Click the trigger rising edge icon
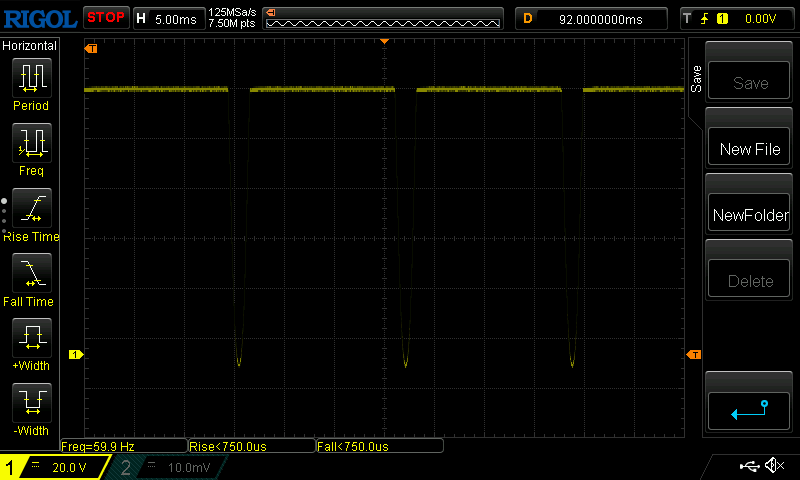This screenshot has width=800, height=480. (705, 19)
